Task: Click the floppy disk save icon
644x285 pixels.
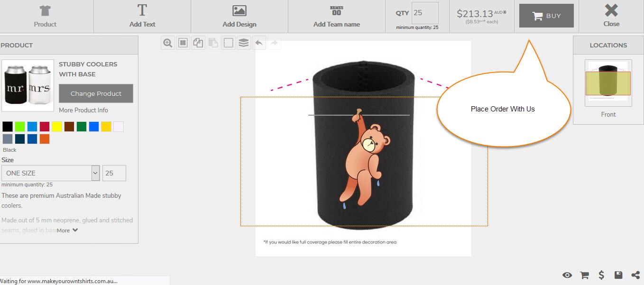Action: point(618,275)
